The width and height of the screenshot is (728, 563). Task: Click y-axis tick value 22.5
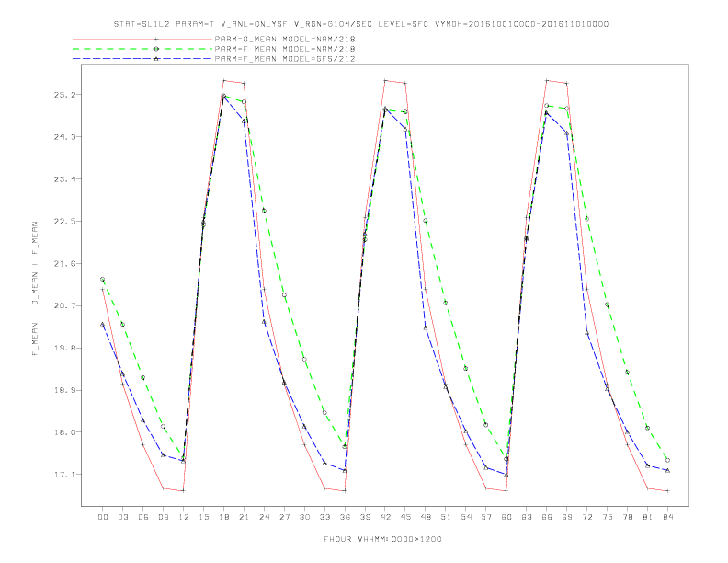tap(64, 222)
